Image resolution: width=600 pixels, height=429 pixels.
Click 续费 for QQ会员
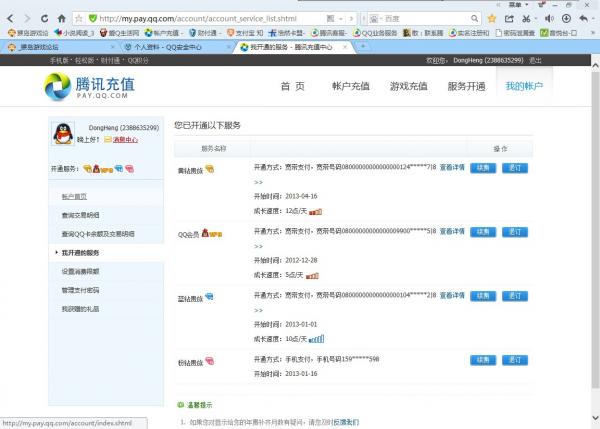483,232
